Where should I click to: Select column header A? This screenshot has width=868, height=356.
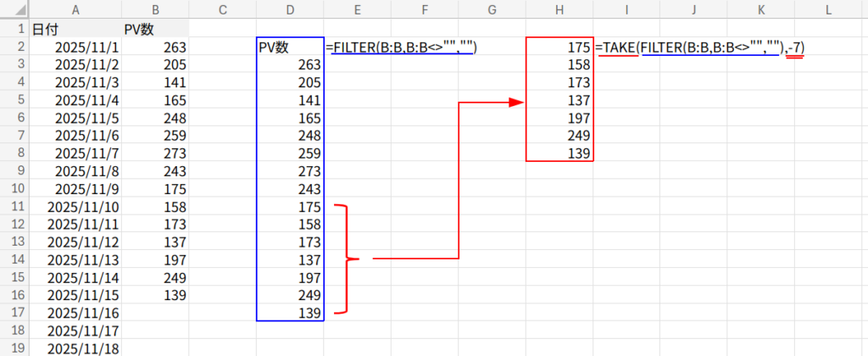point(76,9)
